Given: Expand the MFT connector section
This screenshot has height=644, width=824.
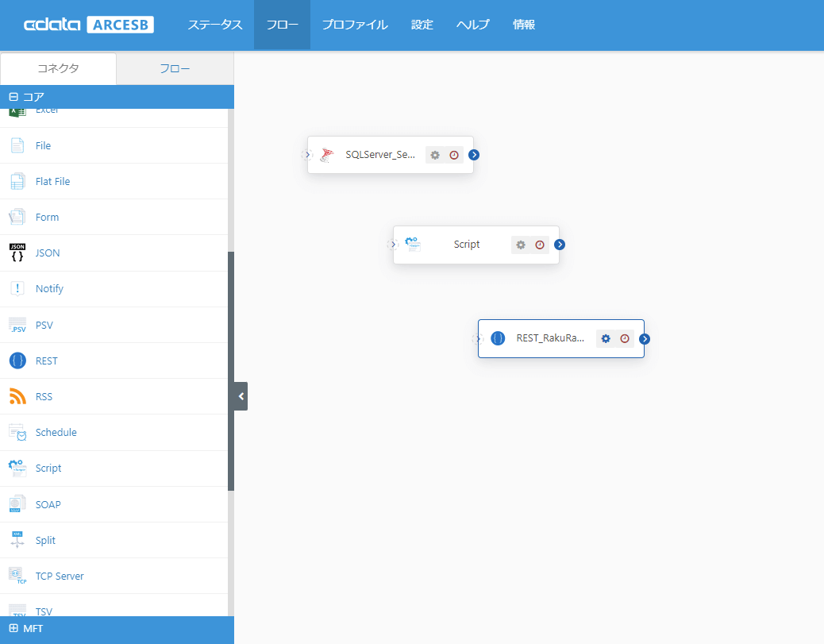Looking at the screenshot, I should pyautogui.click(x=13, y=628).
